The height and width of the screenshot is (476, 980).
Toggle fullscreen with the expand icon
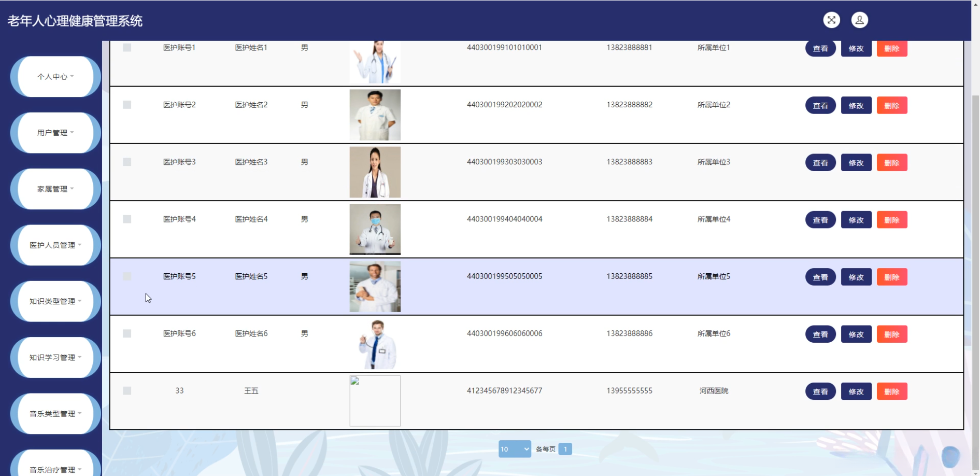click(x=831, y=20)
